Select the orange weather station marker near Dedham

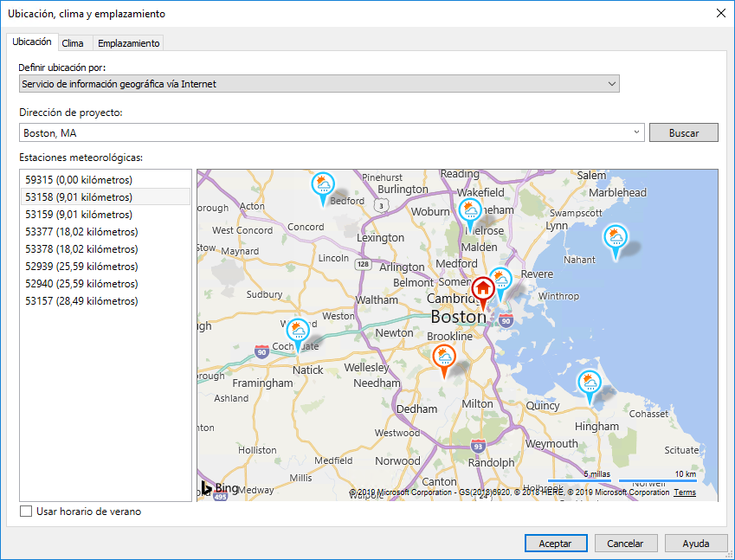coord(445,357)
